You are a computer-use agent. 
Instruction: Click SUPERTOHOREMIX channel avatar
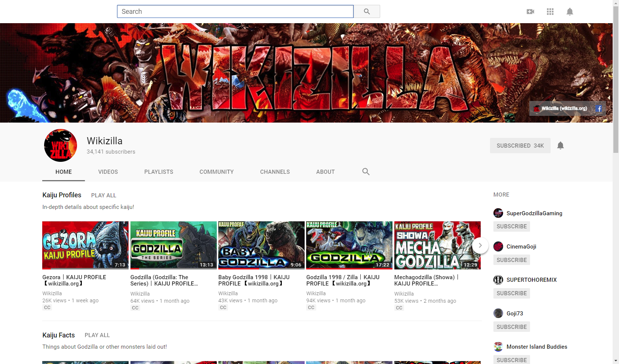coord(498,280)
